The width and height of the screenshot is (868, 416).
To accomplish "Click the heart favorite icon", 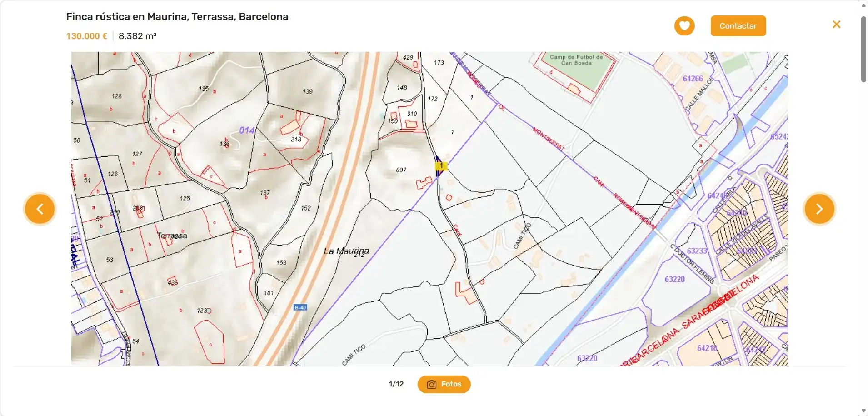I will [x=684, y=26].
